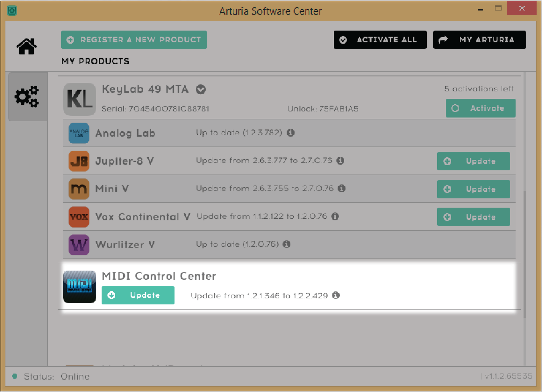Update Vox Continental V to 1.2.0.76
Image resolution: width=542 pixels, height=392 pixels.
click(474, 217)
